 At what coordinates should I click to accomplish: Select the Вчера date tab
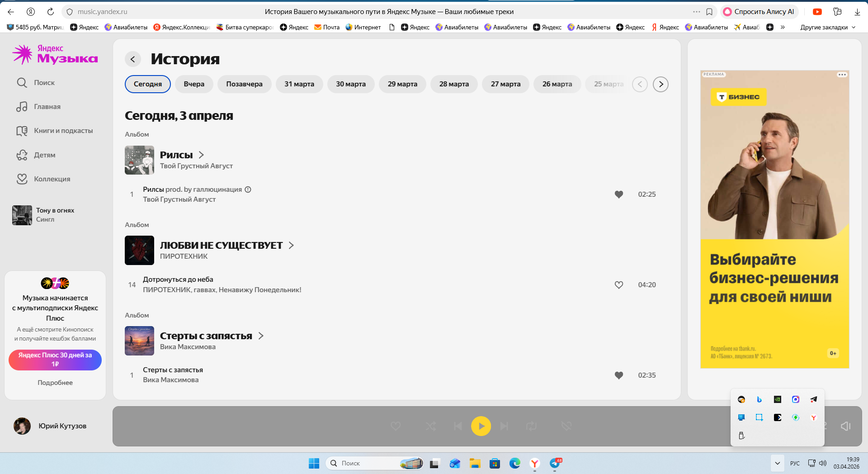[x=194, y=84]
